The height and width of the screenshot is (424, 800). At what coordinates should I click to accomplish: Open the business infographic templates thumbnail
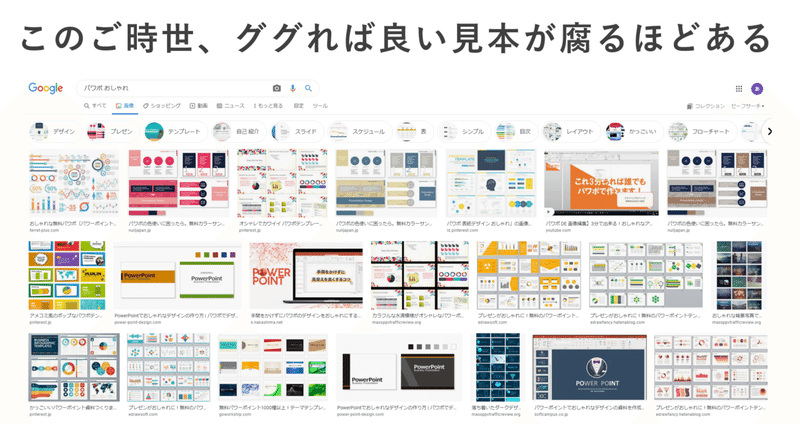(74, 367)
